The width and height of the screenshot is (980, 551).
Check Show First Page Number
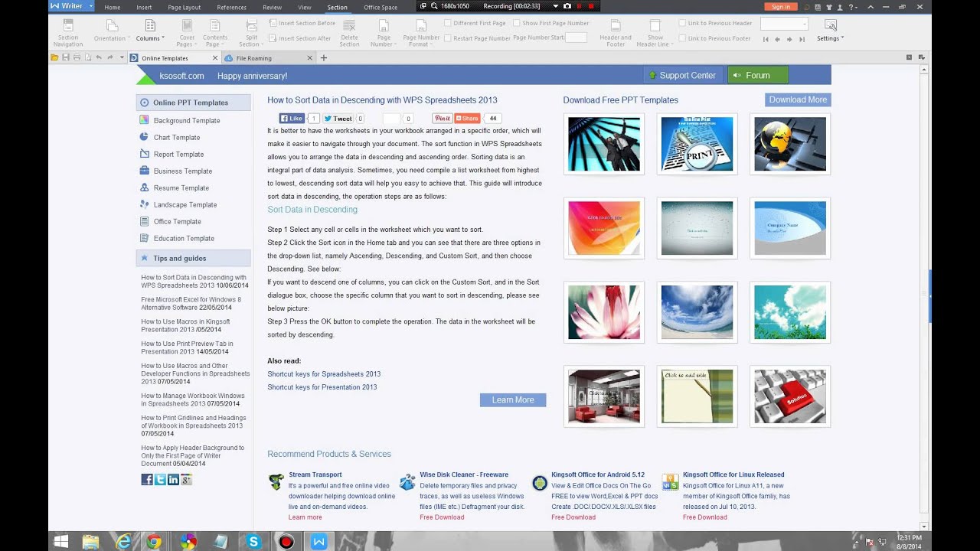pos(517,23)
